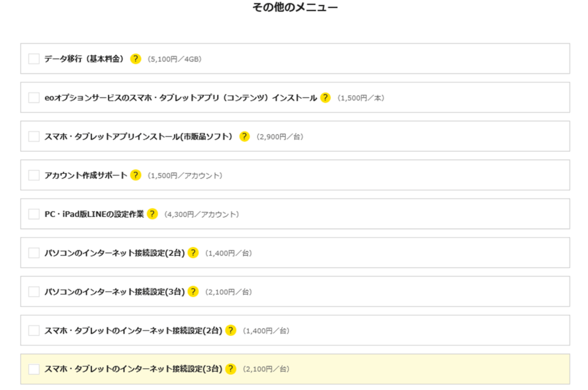The width and height of the screenshot is (588, 390).
Task: Tick the highlighted スマホ・タブレットのインターネット接続設定(3台) checkbox
Action: click(34, 369)
